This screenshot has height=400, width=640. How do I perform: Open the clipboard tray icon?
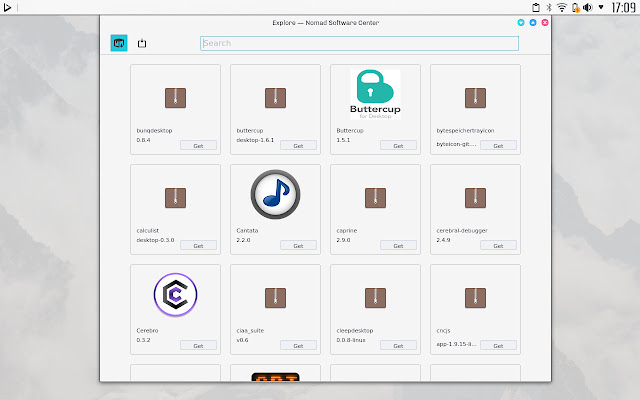pyautogui.click(x=536, y=7)
